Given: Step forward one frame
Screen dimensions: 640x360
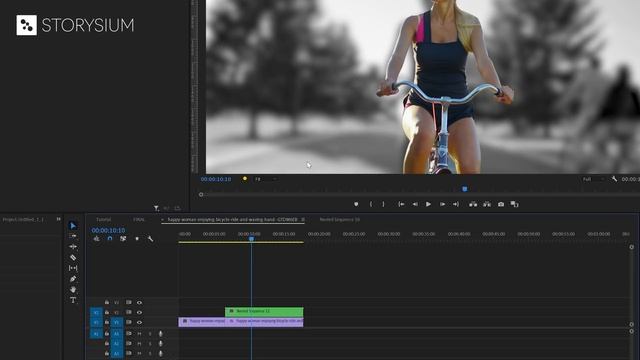Looking at the screenshot, I should [442, 204].
